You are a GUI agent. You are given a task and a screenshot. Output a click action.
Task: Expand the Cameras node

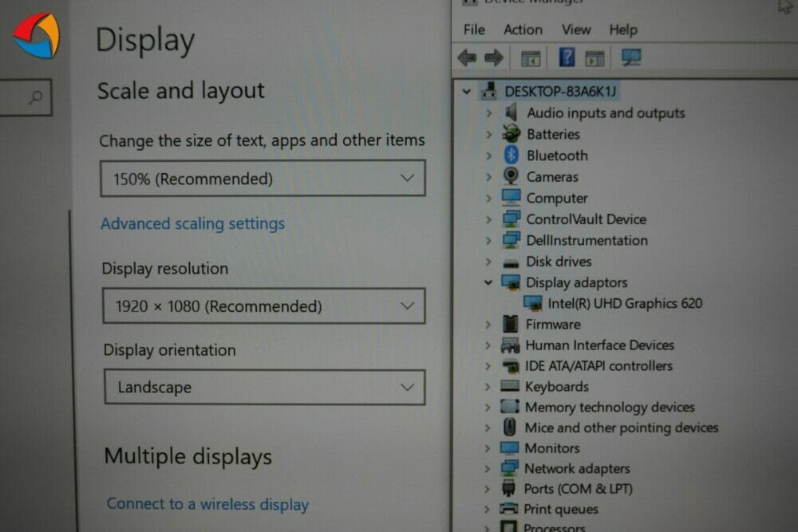[488, 177]
